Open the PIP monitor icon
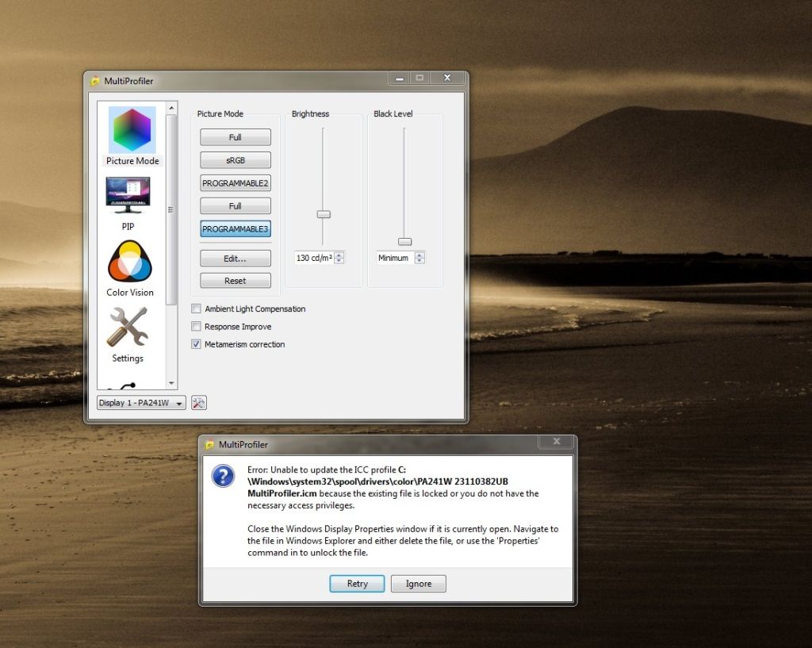The width and height of the screenshot is (812, 648). click(x=128, y=195)
